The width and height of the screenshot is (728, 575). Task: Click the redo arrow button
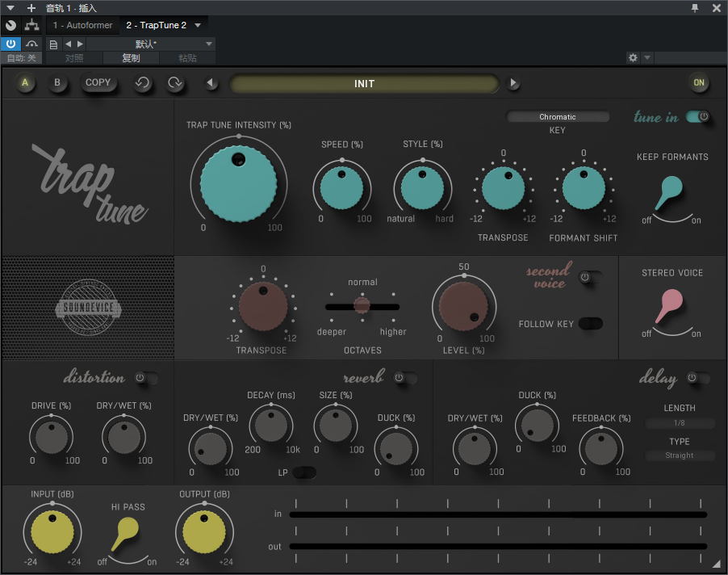pyautogui.click(x=174, y=82)
